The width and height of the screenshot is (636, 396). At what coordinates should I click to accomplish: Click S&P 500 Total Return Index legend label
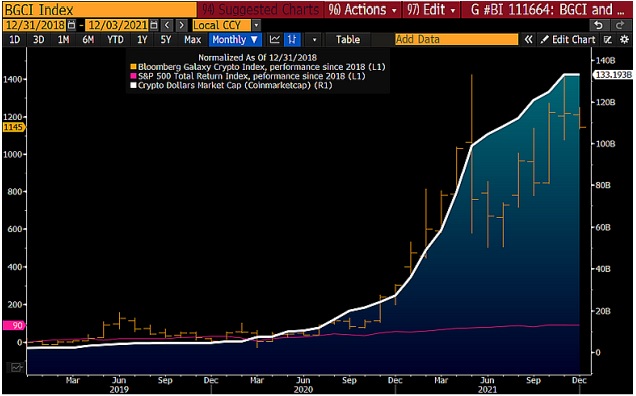(x=251, y=76)
